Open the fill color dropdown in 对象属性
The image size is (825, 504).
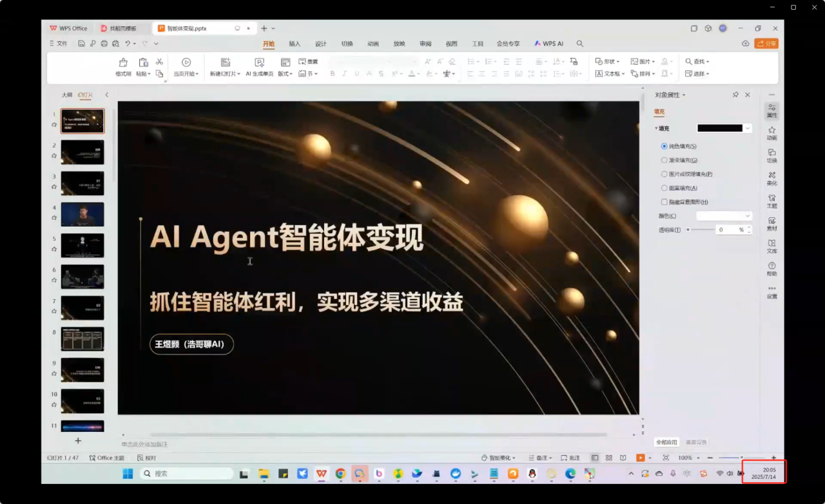point(746,128)
